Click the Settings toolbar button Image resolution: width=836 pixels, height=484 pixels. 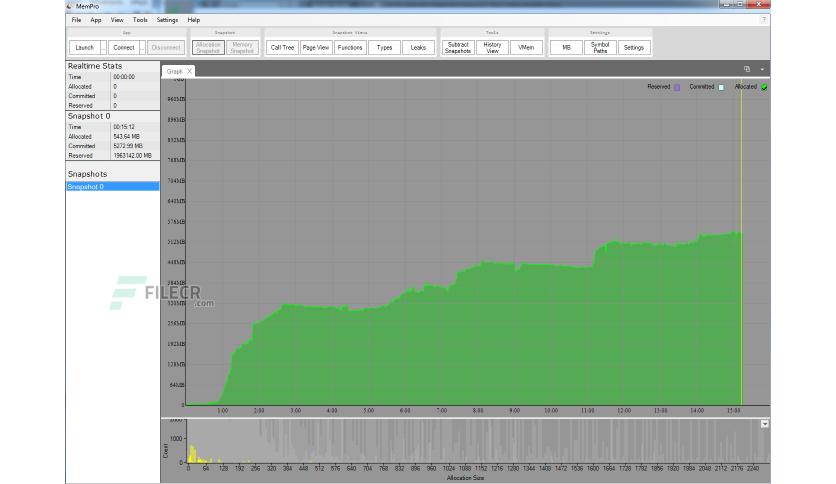pos(634,47)
